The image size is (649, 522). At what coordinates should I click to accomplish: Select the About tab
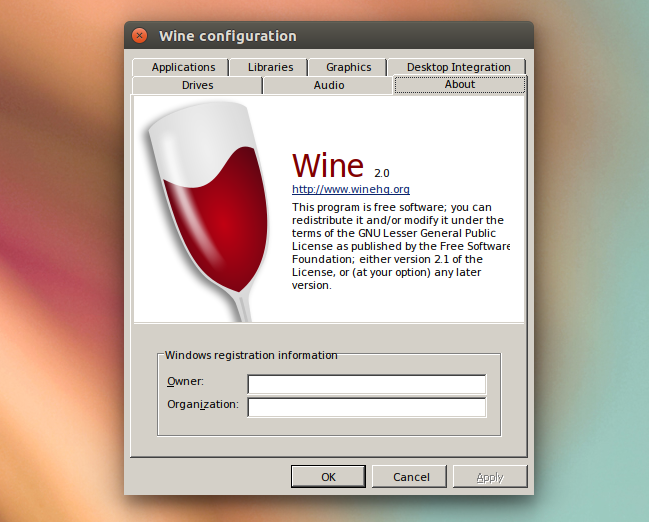coord(459,85)
